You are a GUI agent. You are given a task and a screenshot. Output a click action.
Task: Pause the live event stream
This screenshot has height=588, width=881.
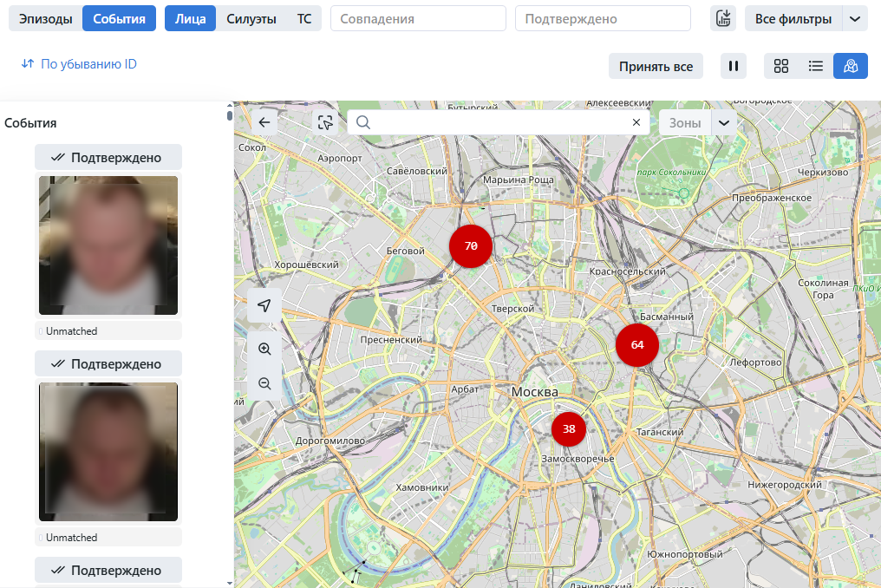[733, 66]
